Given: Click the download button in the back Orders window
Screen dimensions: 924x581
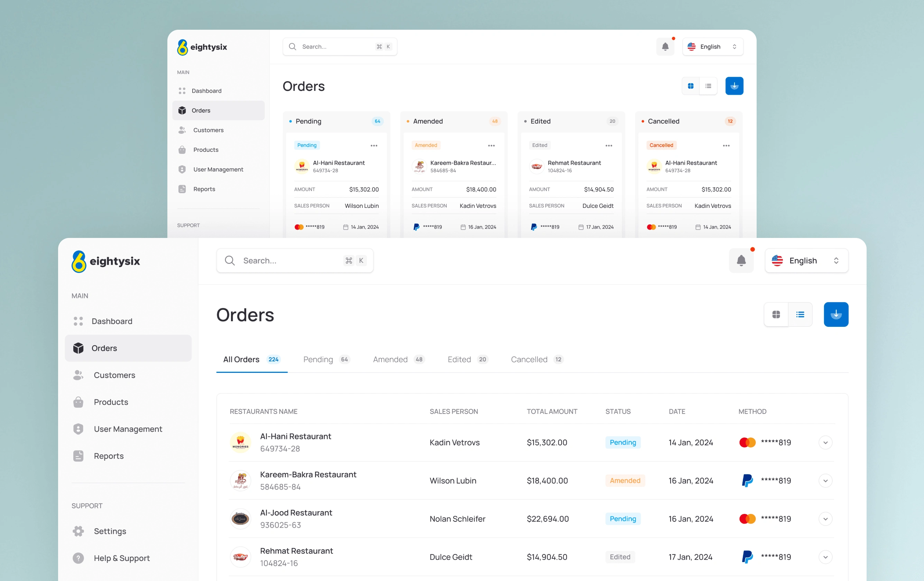Looking at the screenshot, I should pos(734,86).
